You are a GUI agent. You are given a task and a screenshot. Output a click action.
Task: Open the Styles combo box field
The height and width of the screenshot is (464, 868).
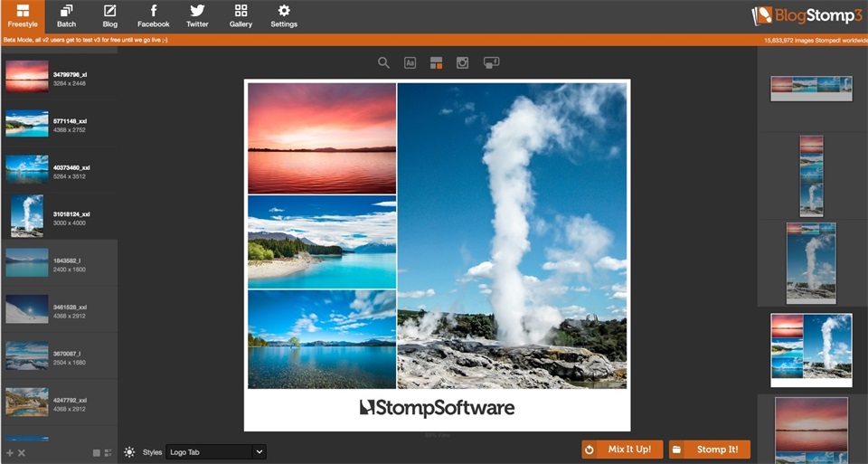pyautogui.click(x=216, y=452)
